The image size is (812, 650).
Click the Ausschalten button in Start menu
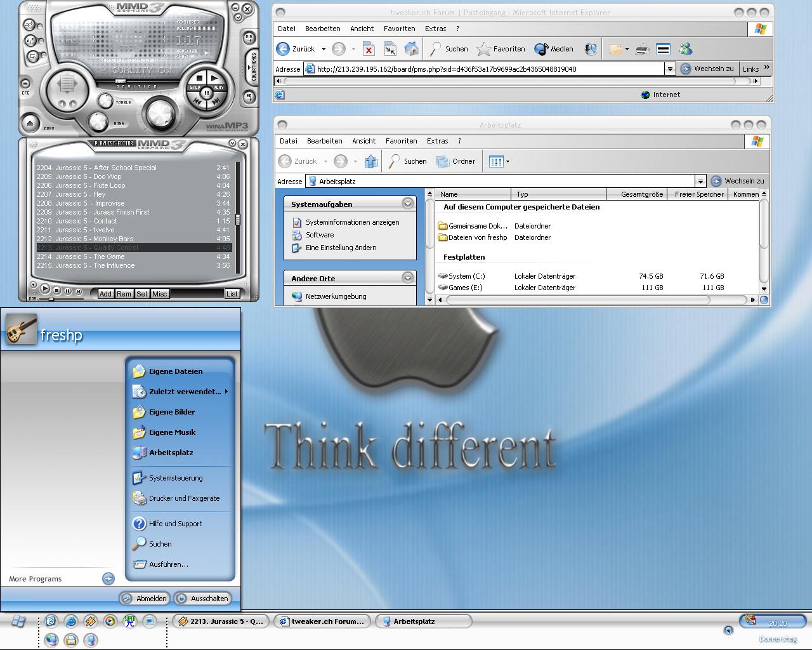point(202,598)
